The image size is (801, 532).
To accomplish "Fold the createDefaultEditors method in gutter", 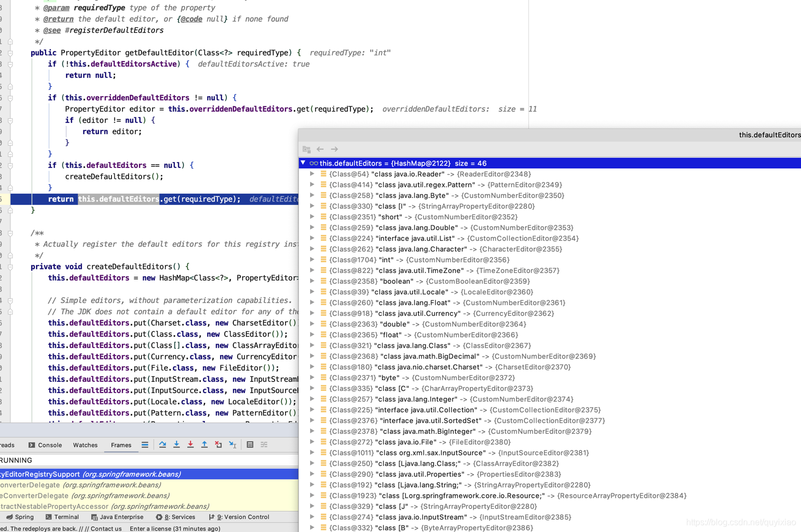I will (10, 267).
